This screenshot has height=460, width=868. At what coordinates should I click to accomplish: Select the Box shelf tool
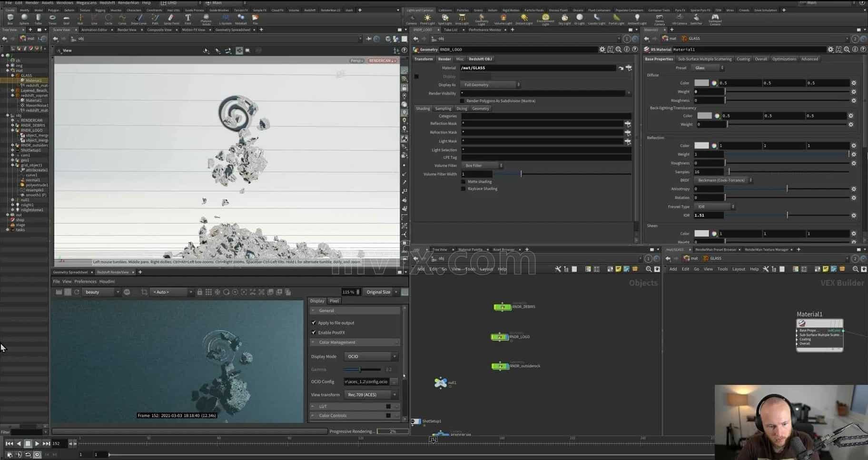click(x=10, y=19)
